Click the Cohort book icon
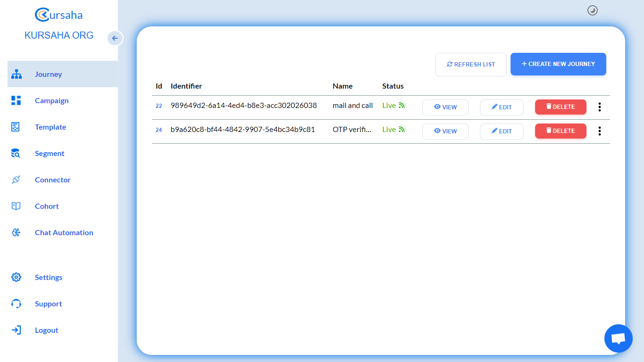 [x=16, y=206]
